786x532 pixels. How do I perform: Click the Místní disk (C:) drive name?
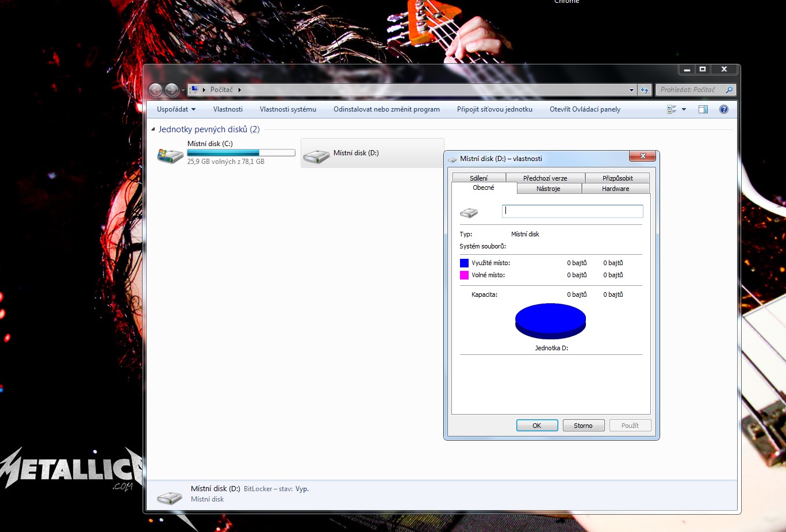click(210, 144)
